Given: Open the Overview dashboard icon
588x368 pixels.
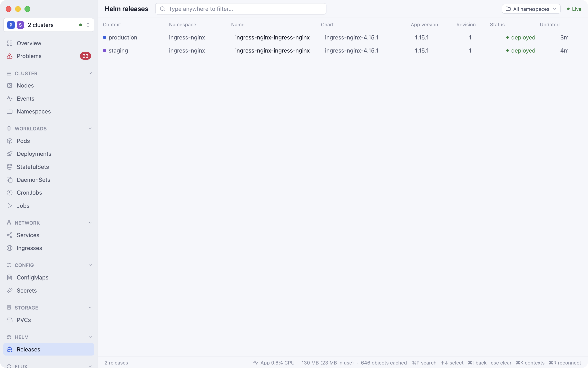Looking at the screenshot, I should (x=9, y=43).
